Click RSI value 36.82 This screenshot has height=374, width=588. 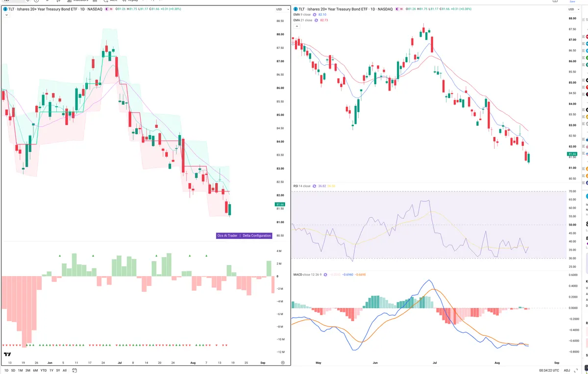point(322,186)
